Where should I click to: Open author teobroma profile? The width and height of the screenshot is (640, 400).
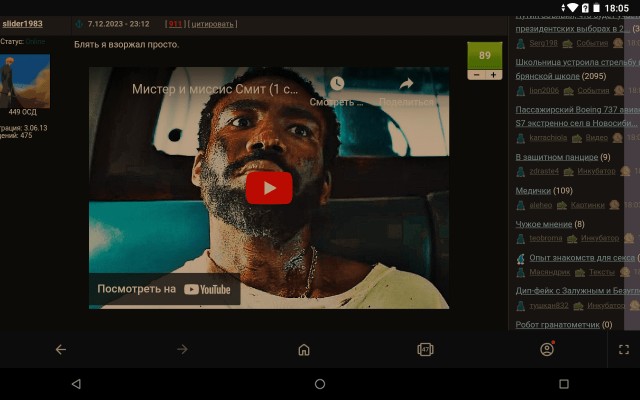pyautogui.click(x=546, y=238)
